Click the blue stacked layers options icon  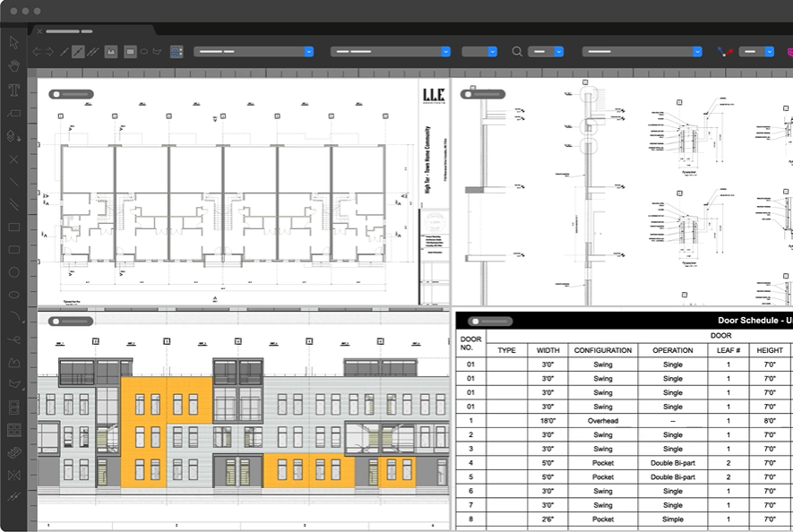177,52
